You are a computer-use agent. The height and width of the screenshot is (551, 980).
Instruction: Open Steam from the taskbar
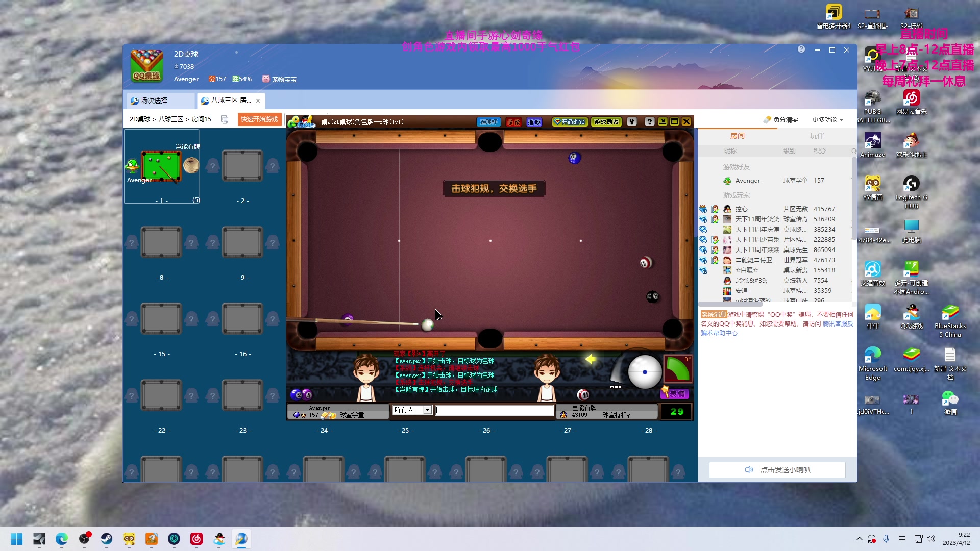click(x=107, y=539)
